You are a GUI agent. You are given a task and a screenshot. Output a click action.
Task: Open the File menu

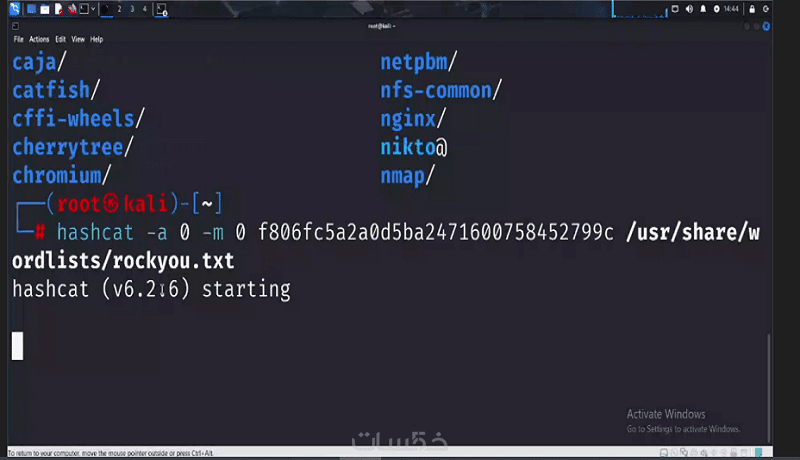(x=19, y=39)
